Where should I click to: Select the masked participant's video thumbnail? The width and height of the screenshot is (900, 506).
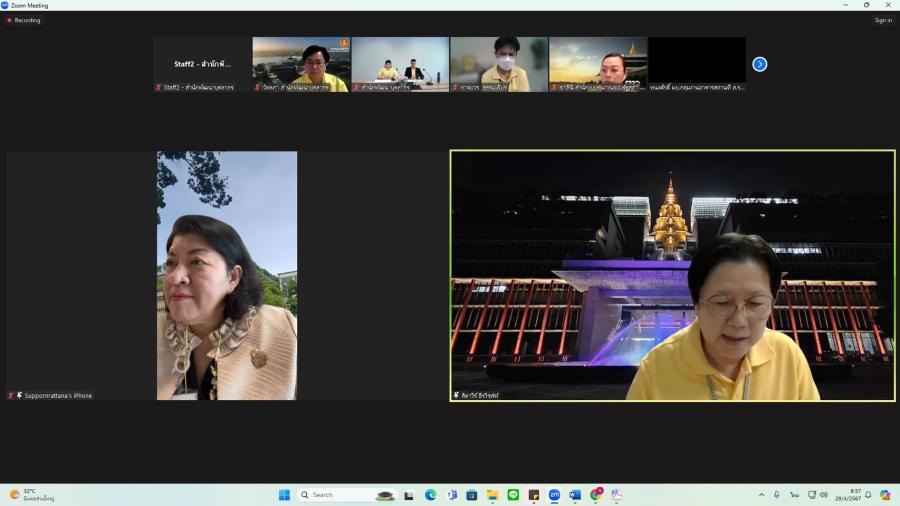pos(499,64)
